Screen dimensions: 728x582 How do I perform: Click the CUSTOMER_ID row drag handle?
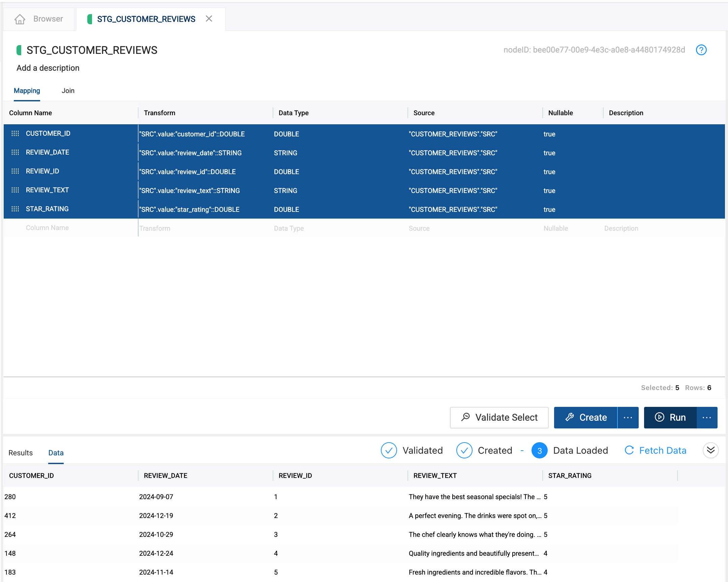pos(15,134)
